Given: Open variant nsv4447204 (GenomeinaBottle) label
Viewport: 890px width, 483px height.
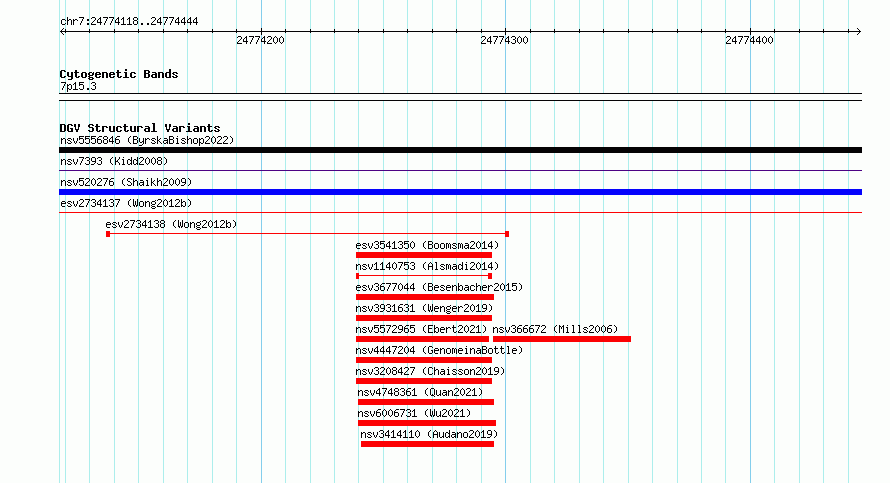Looking at the screenshot, I should point(439,350).
